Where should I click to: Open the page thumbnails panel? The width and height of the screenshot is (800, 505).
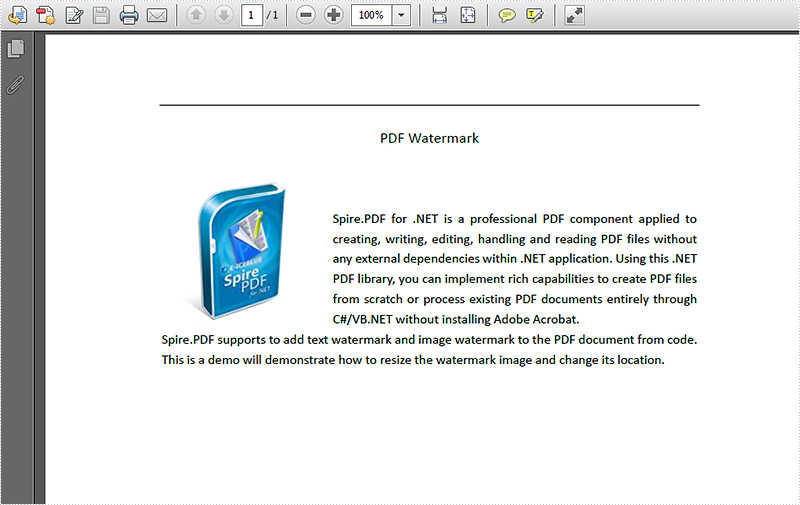pos(16,49)
